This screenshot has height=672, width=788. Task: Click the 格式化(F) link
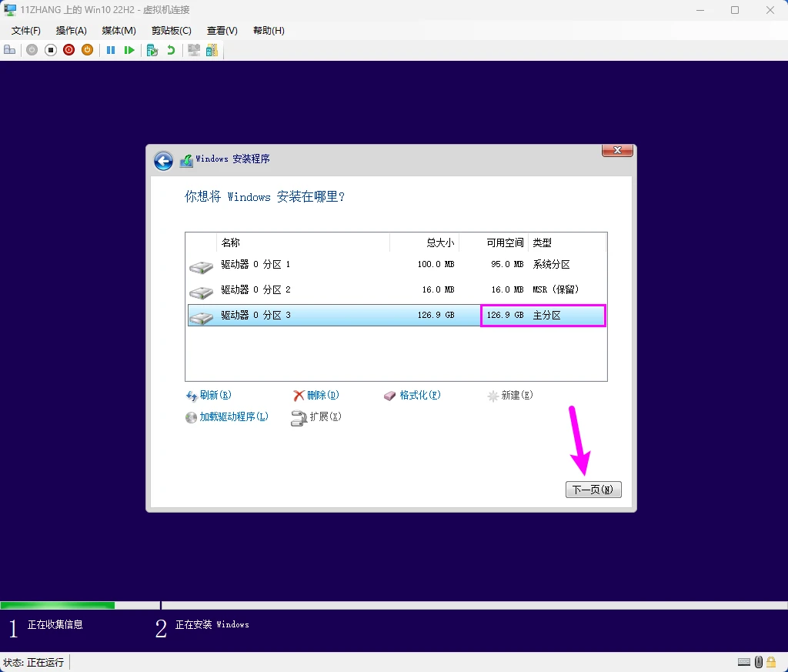[x=412, y=395]
